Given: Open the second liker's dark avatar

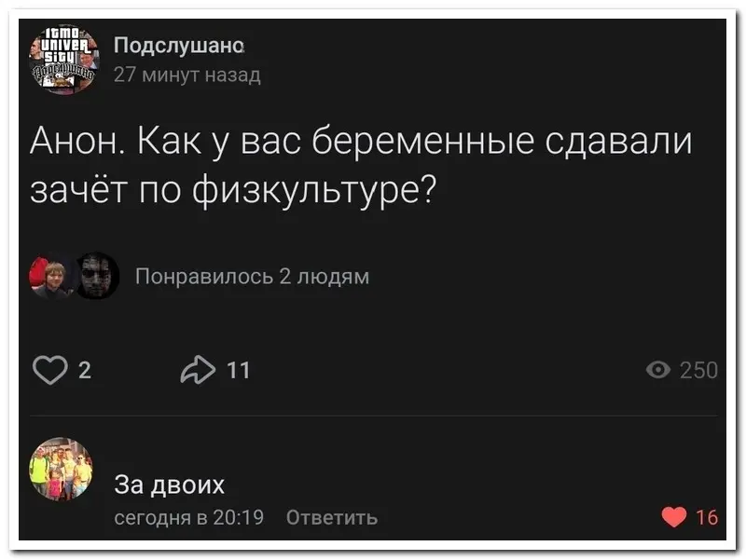Looking at the screenshot, I should pyautogui.click(x=96, y=276).
